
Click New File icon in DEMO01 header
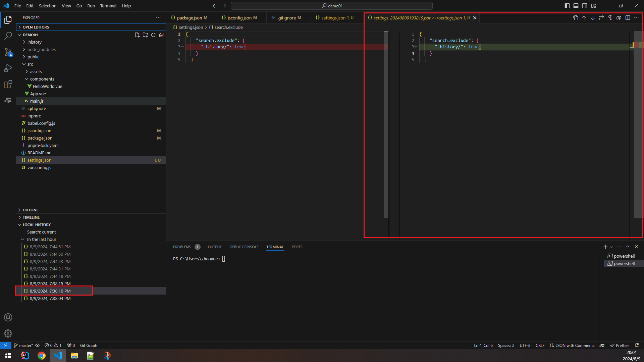(137, 35)
